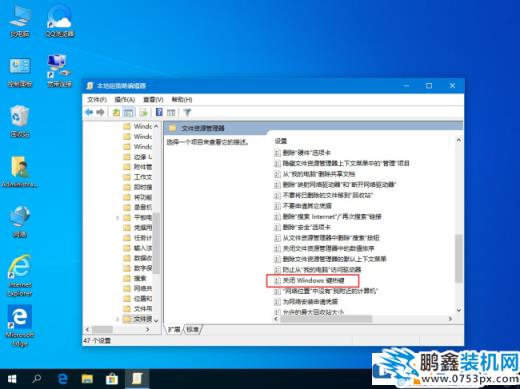This screenshot has height=389, width=520.
Task: Open 控制面板 desktop icon
Action: (20, 72)
